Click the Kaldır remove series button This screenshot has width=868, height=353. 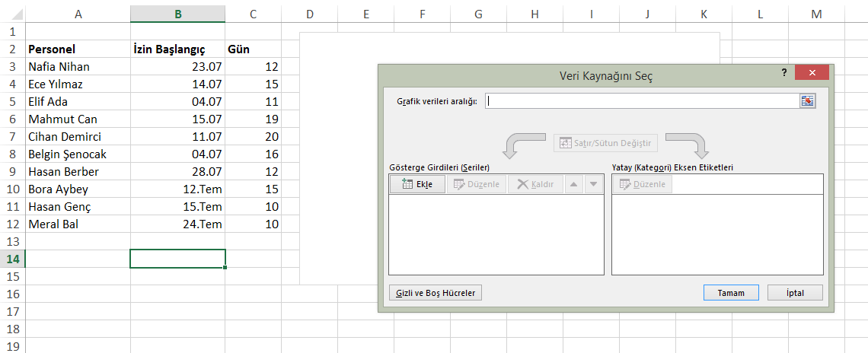click(536, 184)
